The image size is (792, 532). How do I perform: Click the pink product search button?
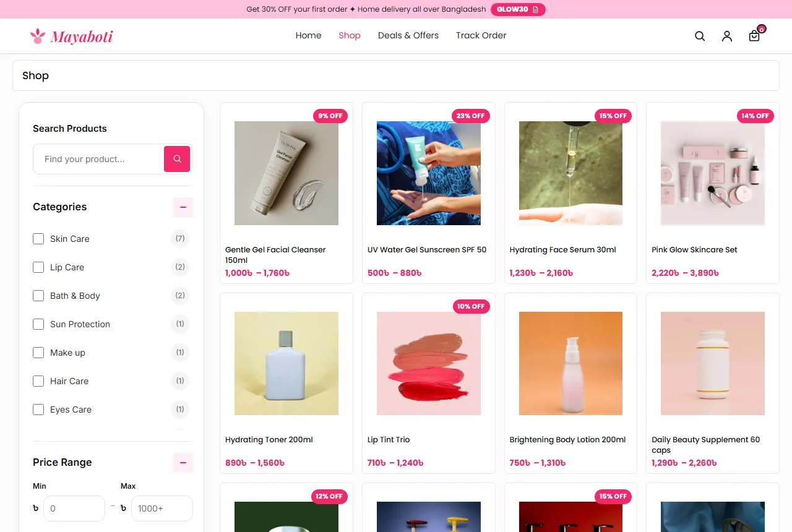pyautogui.click(x=177, y=159)
